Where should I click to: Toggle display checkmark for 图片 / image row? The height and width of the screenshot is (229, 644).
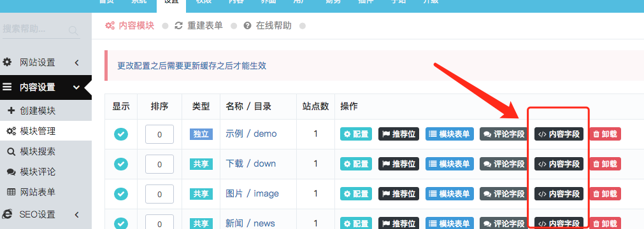[121, 194]
